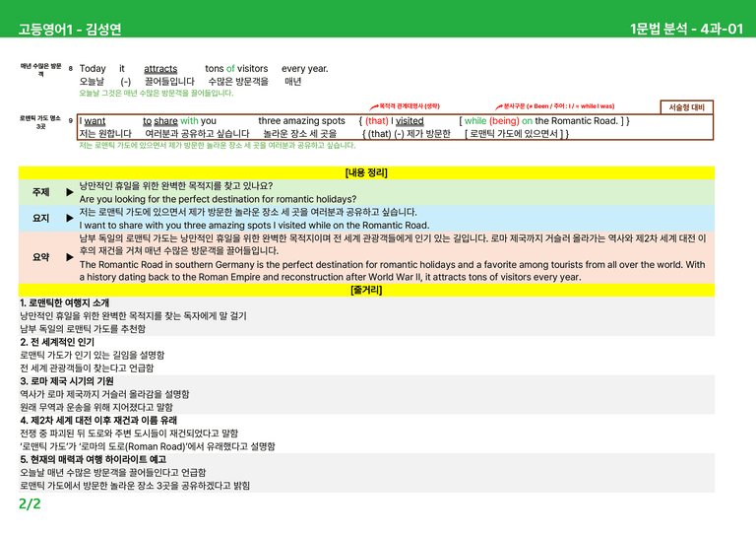
Task: Click the Korean 요지 line 저는 로맨틱 가도에 있으면서…공유하고 싶습니다.
Action: click(x=248, y=212)
